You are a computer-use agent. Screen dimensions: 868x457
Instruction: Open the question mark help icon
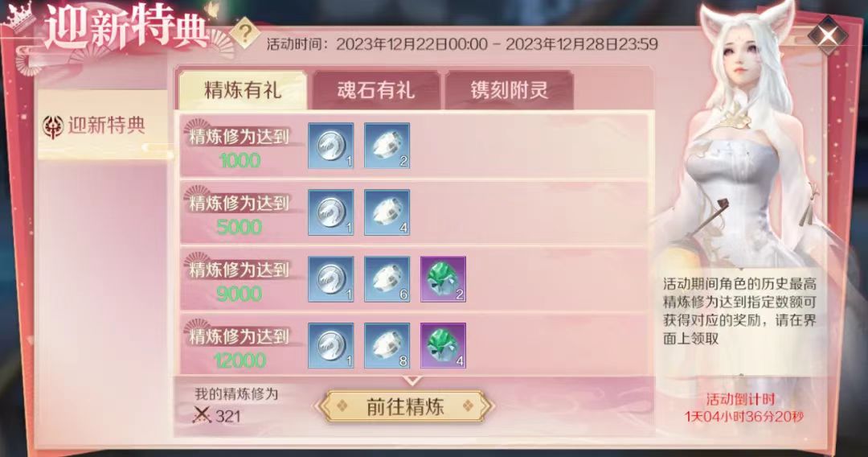coord(244,34)
